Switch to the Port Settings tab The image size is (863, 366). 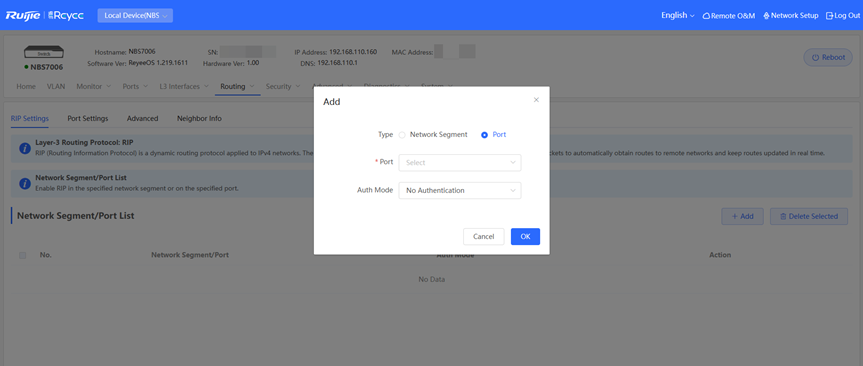(88, 118)
